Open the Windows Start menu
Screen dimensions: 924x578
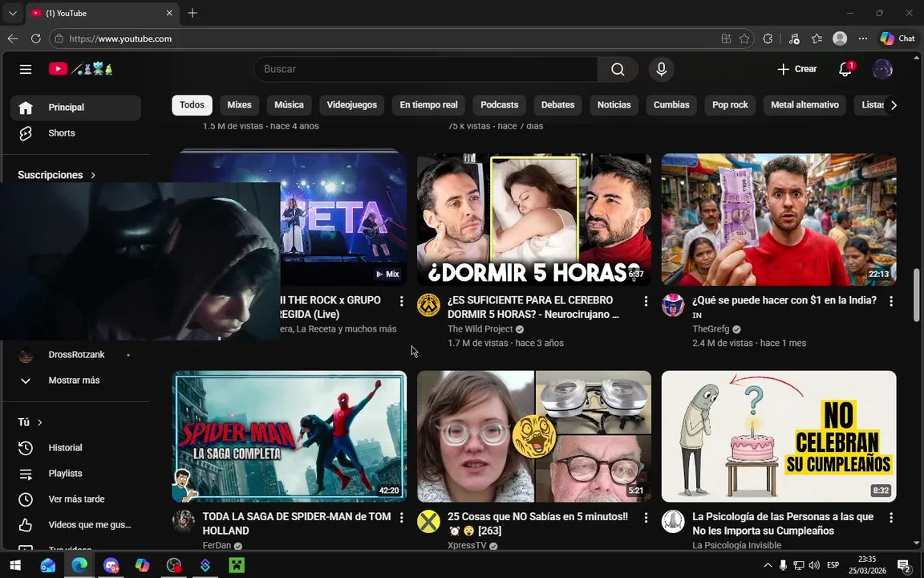point(15,565)
